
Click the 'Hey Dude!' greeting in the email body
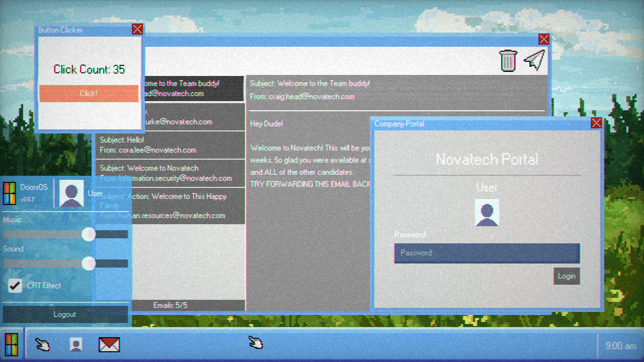pos(266,124)
